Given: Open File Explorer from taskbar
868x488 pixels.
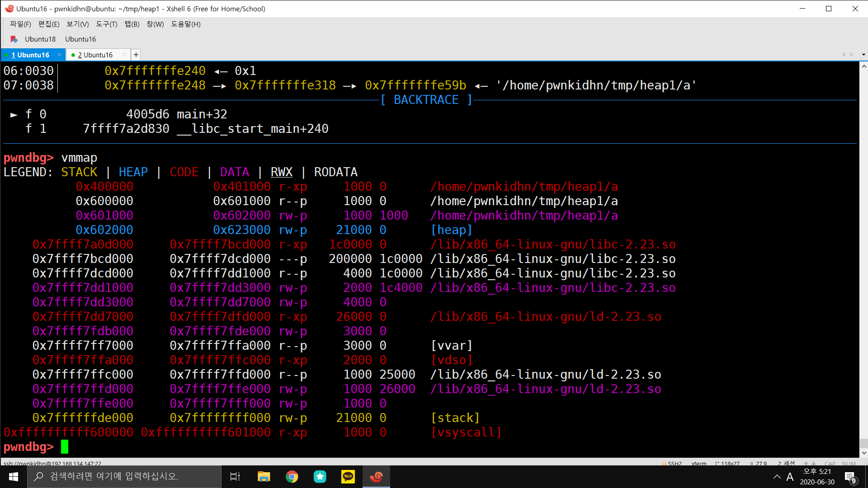Looking at the screenshot, I should click(264, 477).
